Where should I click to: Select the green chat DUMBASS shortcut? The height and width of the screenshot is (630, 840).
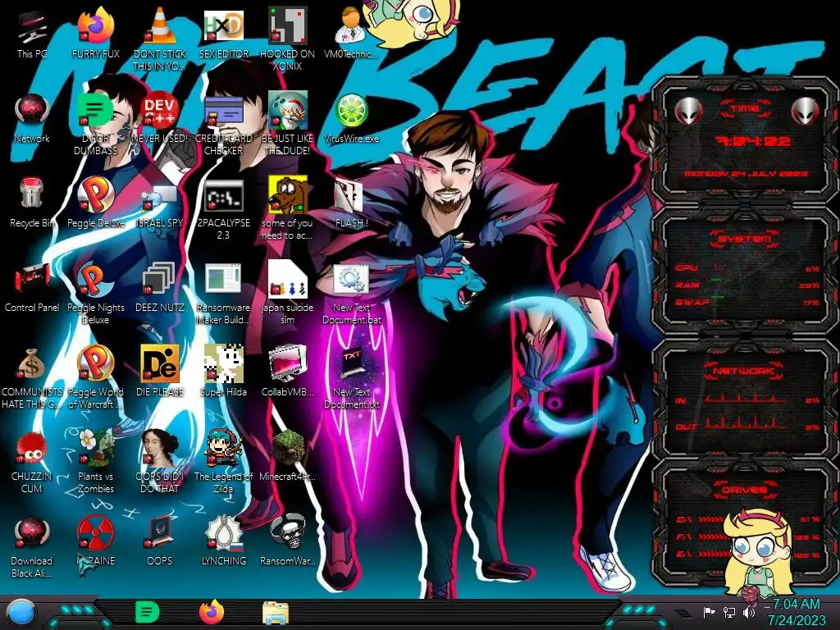[x=95, y=123]
